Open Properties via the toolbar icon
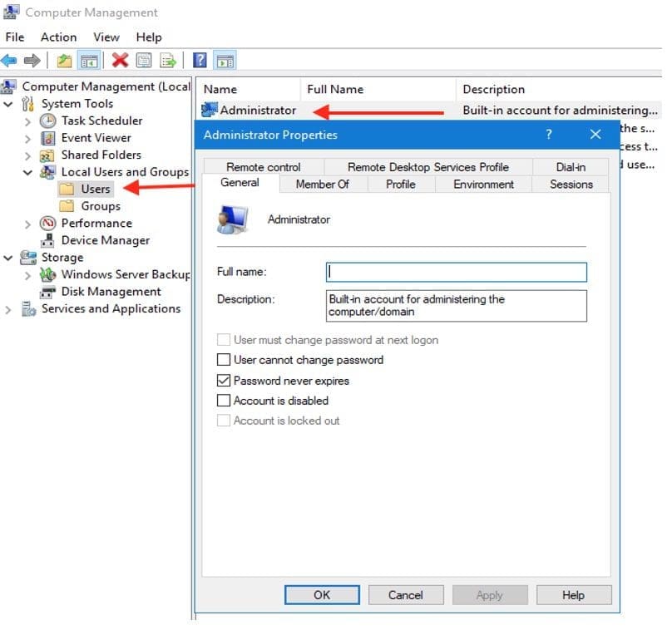The height and width of the screenshot is (630, 672). pos(143,60)
